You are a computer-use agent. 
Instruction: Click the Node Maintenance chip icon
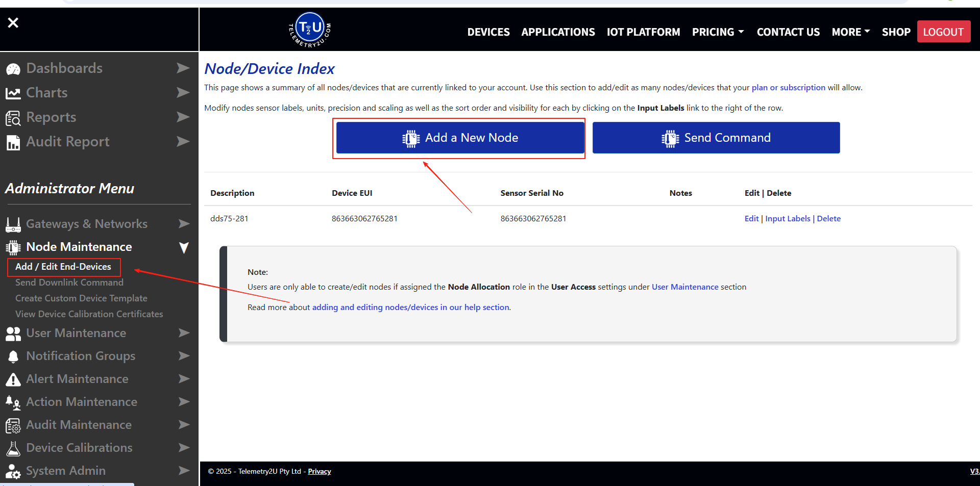tap(13, 247)
